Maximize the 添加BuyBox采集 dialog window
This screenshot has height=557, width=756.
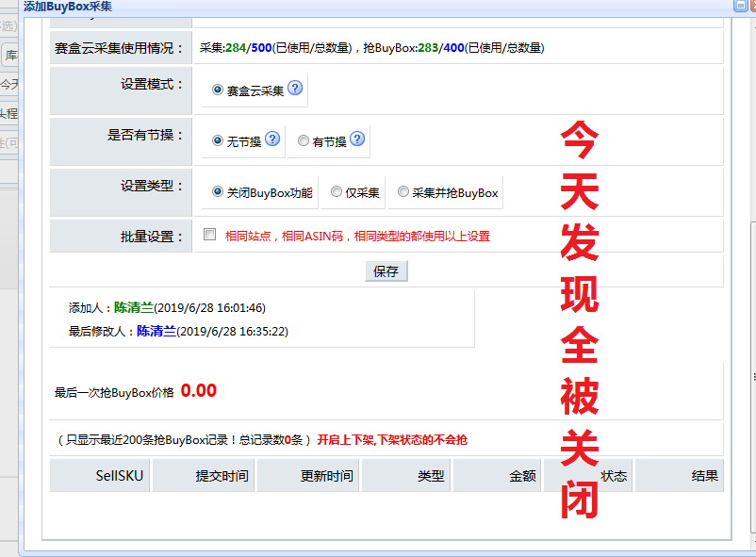740,6
